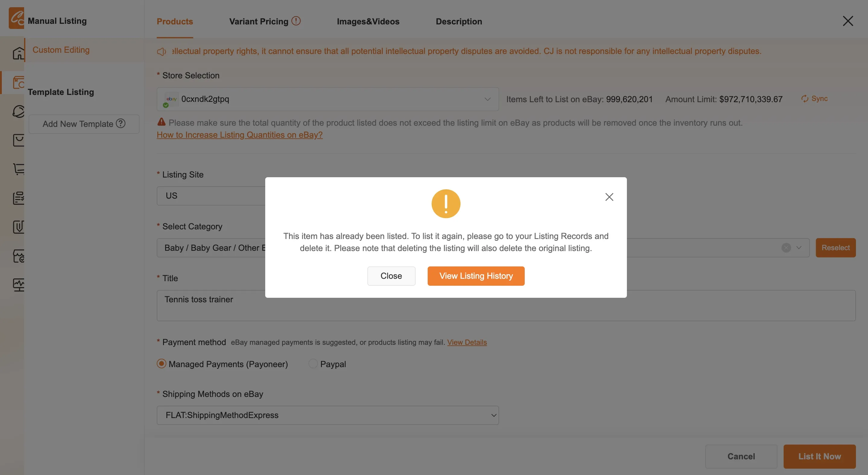Click the announcement speaker icon

(162, 52)
